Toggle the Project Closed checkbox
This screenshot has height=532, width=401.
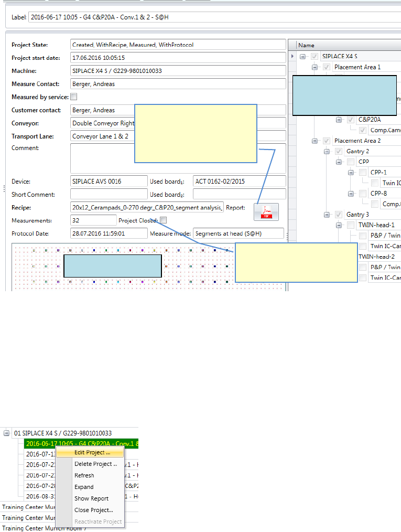tap(164, 220)
